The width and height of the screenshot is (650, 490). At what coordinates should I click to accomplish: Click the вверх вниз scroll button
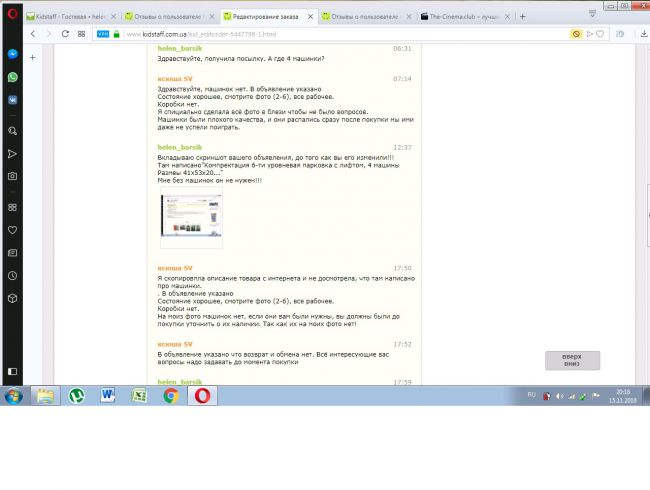tap(571, 361)
